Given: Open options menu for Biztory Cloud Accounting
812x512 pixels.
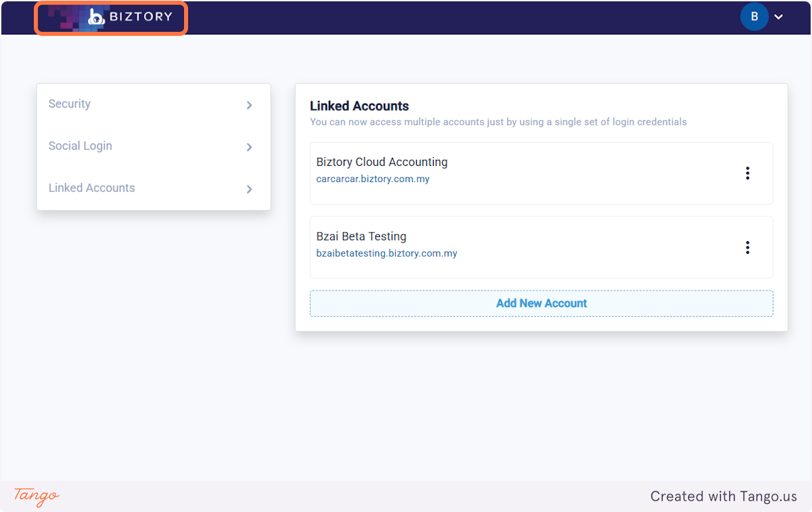Looking at the screenshot, I should click(748, 173).
